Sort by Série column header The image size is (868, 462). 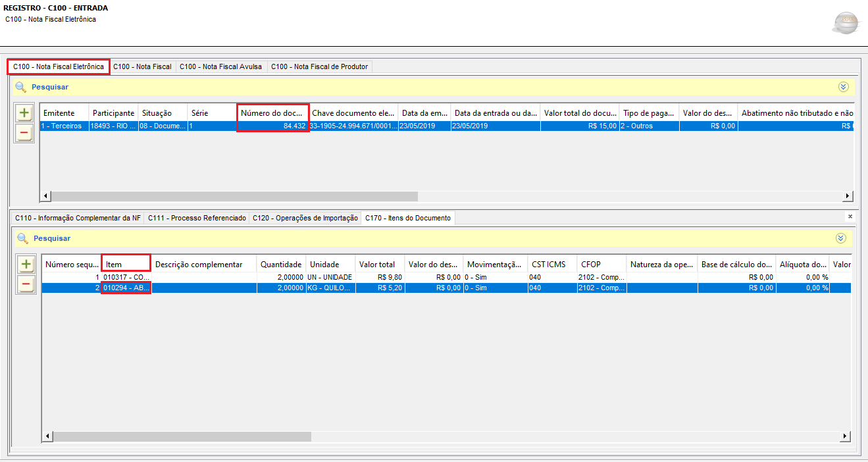point(212,113)
